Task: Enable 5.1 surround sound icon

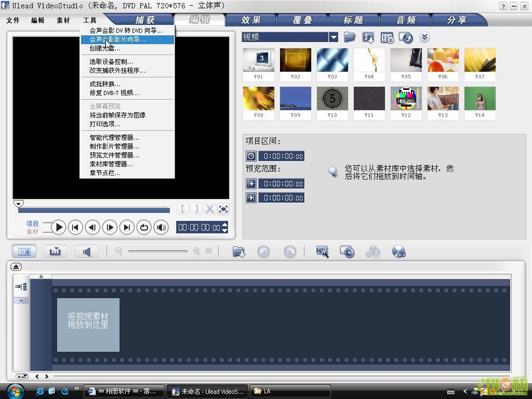Action: click(398, 252)
